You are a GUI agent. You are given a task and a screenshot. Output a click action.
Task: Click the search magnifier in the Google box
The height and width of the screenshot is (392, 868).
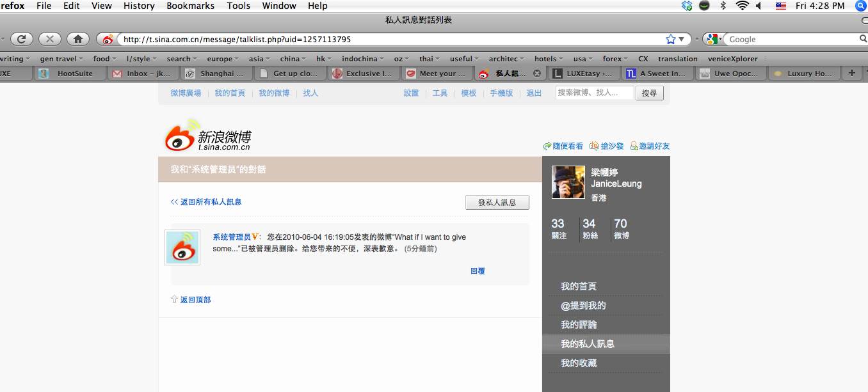coord(863,39)
